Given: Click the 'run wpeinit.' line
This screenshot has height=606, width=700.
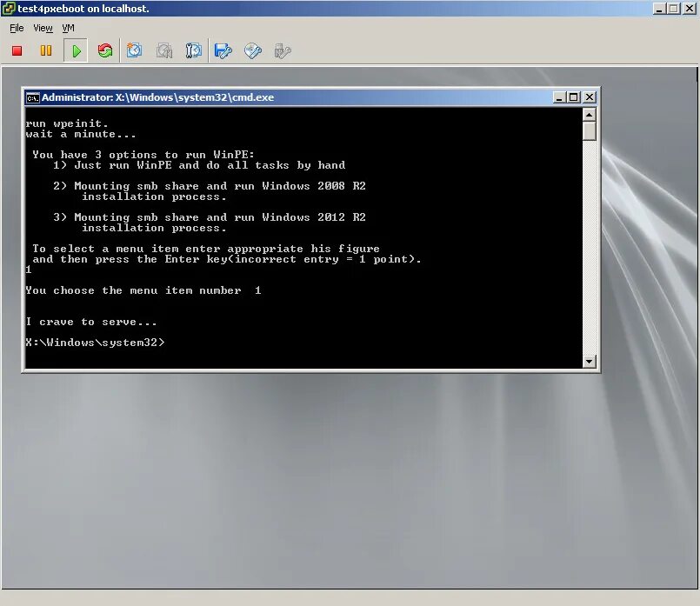Looking at the screenshot, I should (x=66, y=123).
